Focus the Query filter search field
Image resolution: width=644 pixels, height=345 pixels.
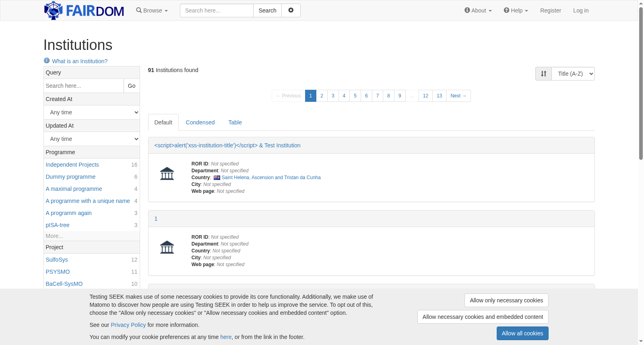pyautogui.click(x=84, y=86)
